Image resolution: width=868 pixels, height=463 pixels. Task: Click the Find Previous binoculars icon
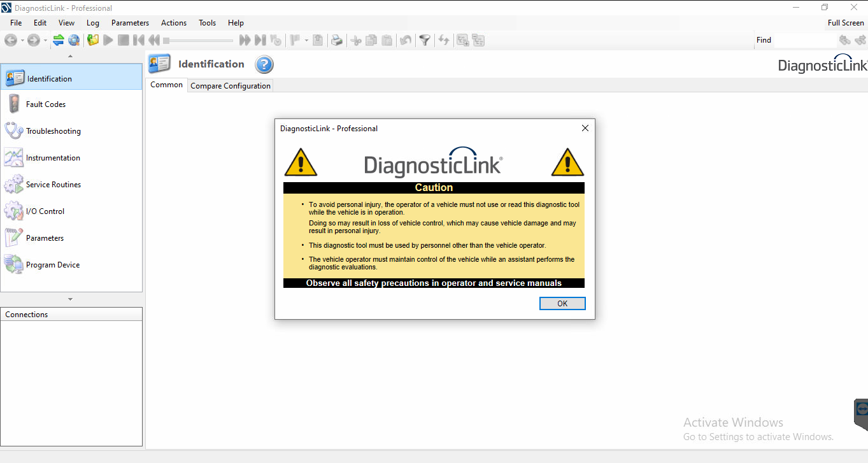pyautogui.click(x=845, y=40)
